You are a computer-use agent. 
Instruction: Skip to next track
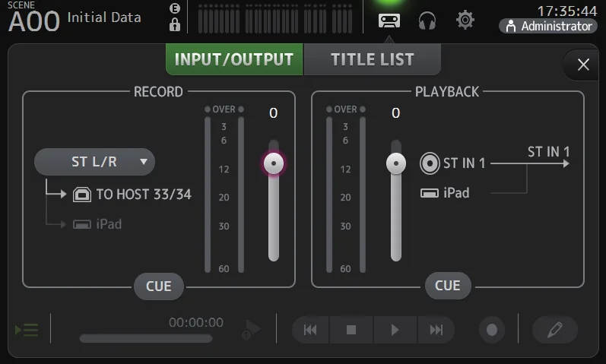tap(436, 330)
